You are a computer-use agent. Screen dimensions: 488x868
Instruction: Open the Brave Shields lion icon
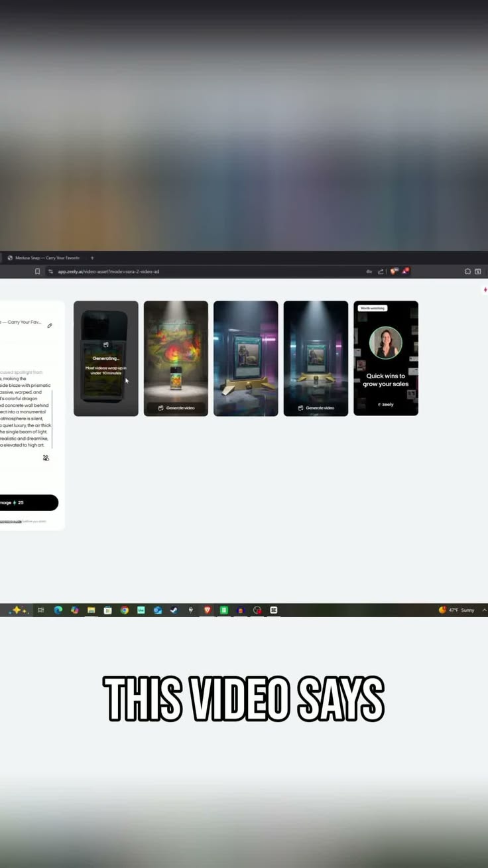click(394, 271)
